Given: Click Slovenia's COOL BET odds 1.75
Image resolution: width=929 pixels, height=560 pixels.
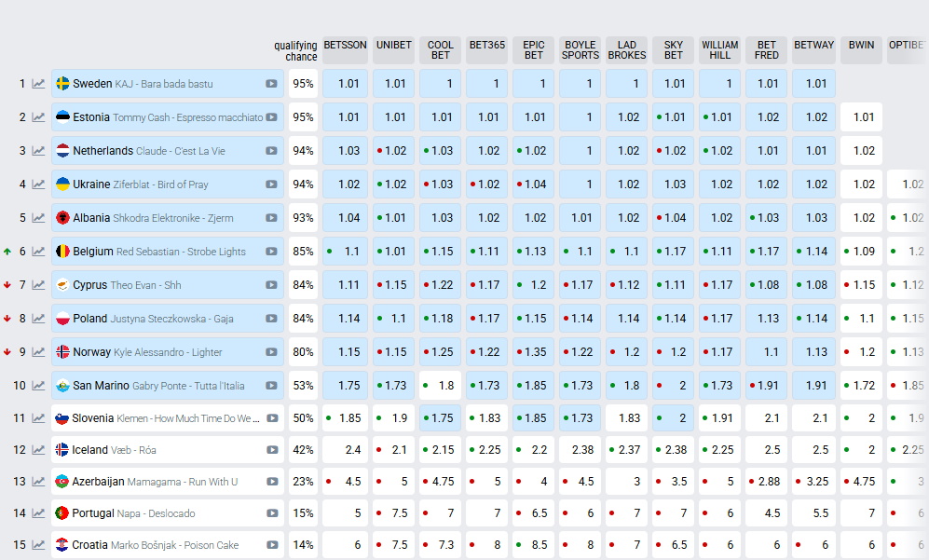Looking at the screenshot, I should tap(441, 418).
